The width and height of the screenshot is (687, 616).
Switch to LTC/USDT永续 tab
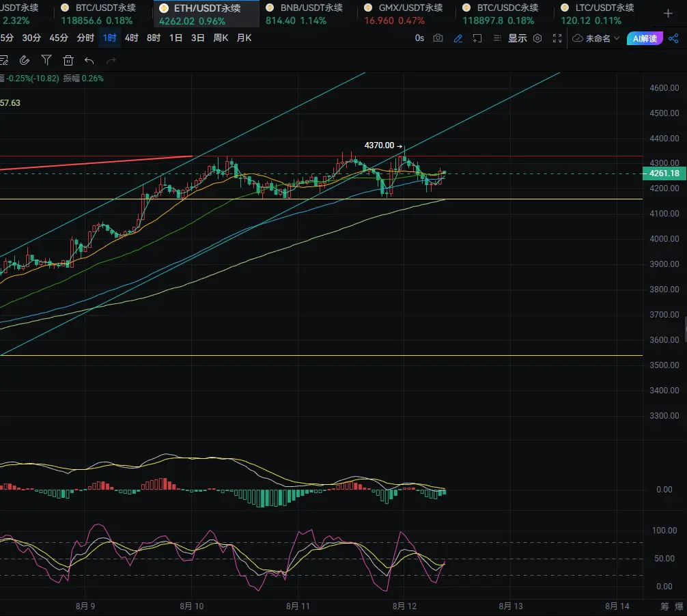click(604, 14)
